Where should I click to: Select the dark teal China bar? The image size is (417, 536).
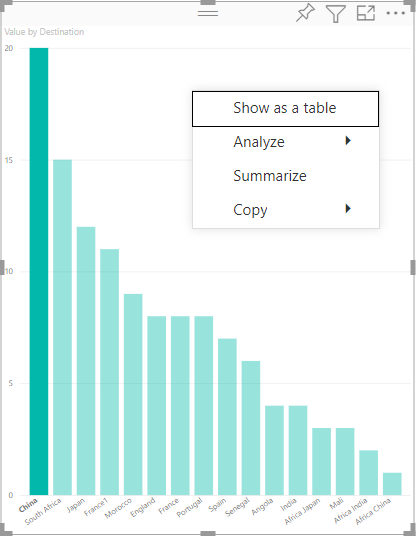39,271
